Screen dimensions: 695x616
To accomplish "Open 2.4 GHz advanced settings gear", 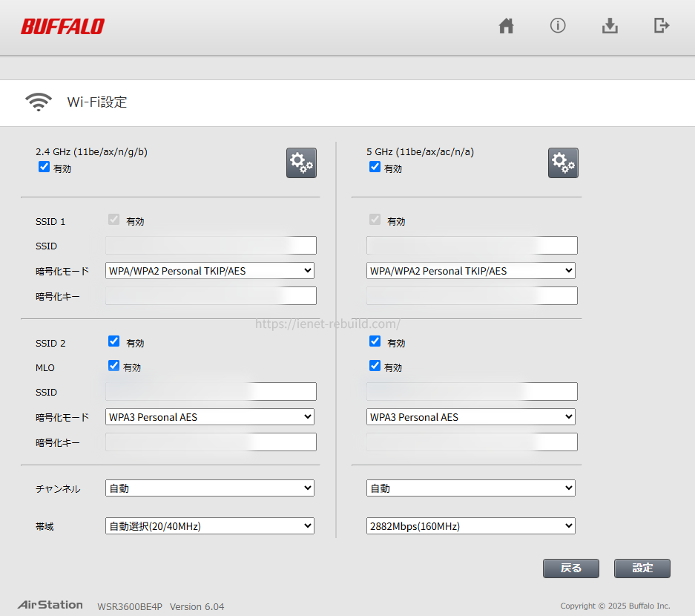I will click(x=301, y=163).
